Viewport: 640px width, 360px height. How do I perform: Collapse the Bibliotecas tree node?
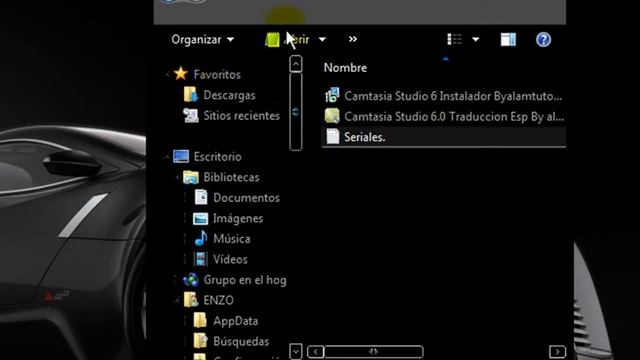pos(176,177)
